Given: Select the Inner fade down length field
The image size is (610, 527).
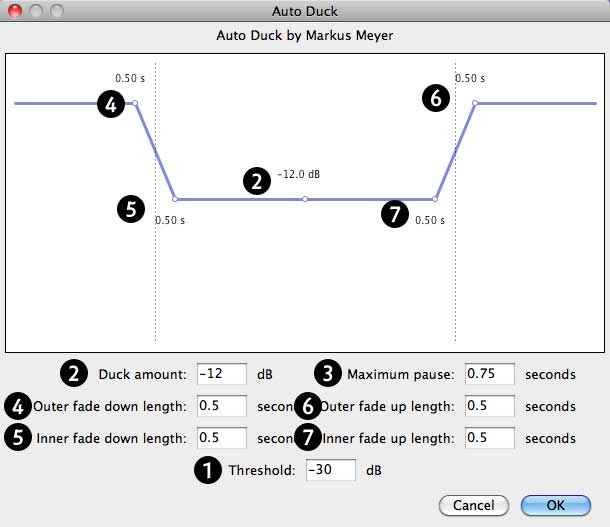Looking at the screenshot, I should [222, 438].
